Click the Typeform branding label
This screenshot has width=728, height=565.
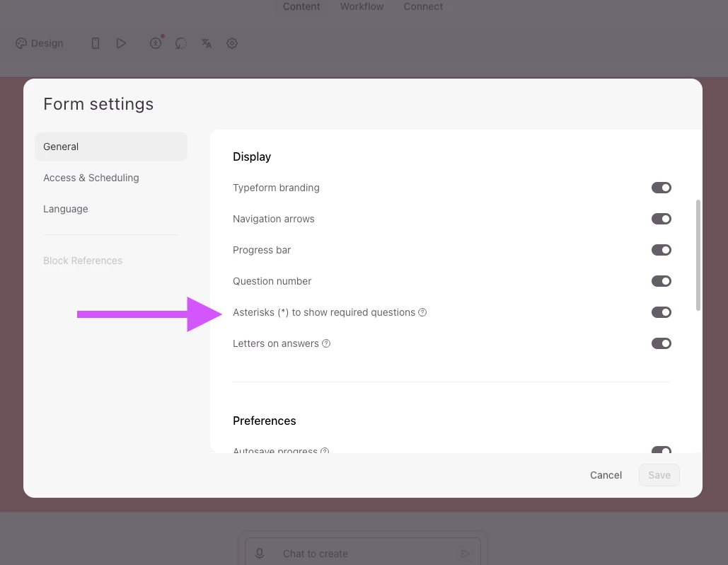[x=276, y=188]
